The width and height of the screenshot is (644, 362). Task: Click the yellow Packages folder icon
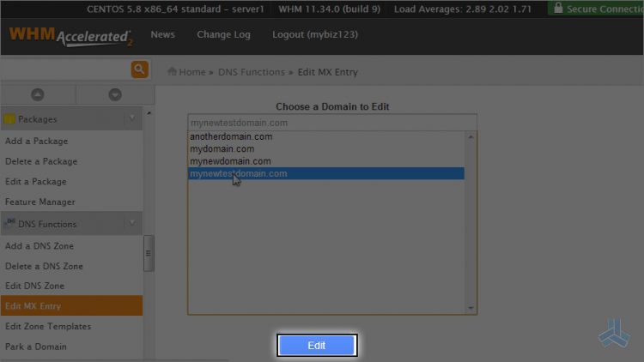click(9, 119)
